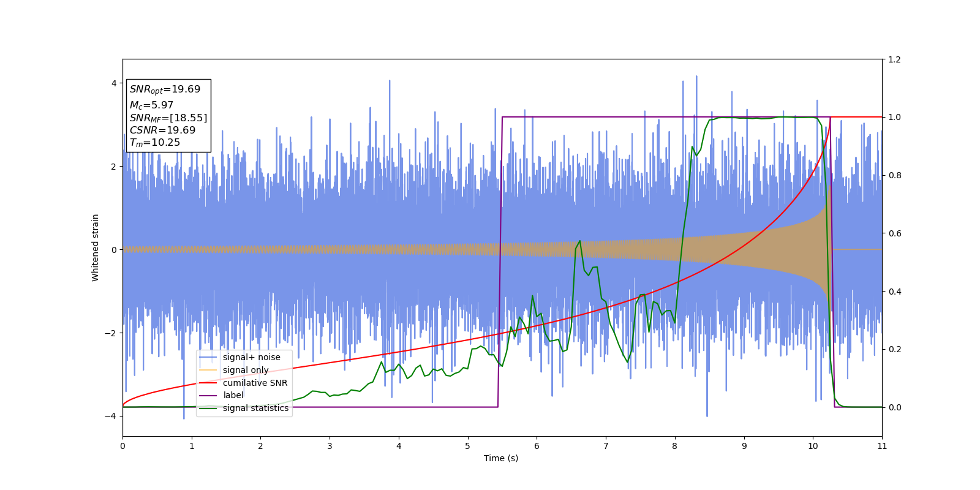980x490 pixels.
Task: Click the green line swatch in legend
Action: point(209,409)
